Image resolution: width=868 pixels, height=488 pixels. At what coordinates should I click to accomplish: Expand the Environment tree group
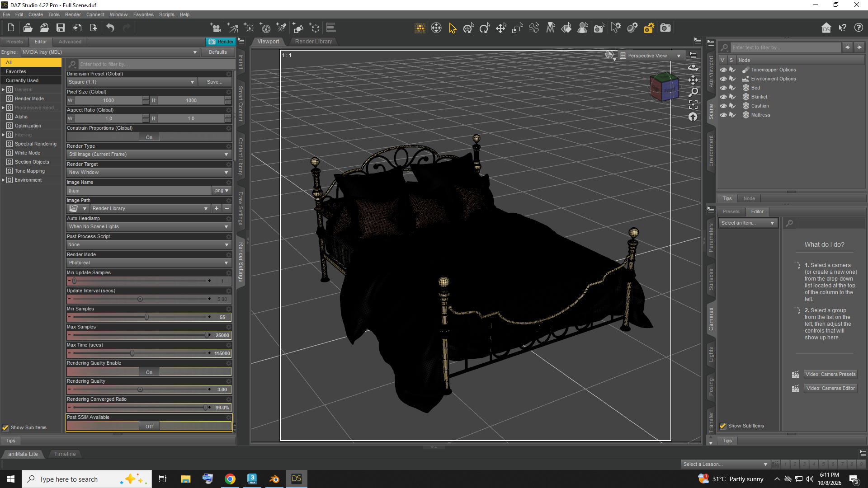(x=3, y=180)
